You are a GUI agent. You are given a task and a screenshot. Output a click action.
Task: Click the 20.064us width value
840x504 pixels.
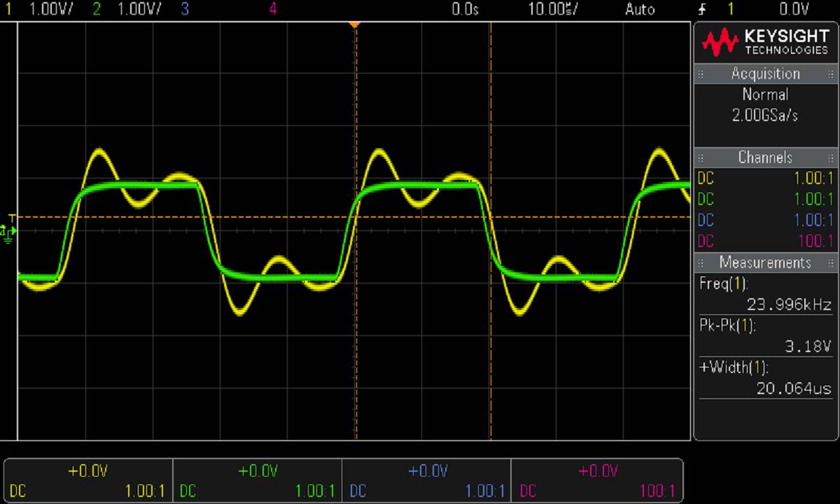(x=794, y=388)
